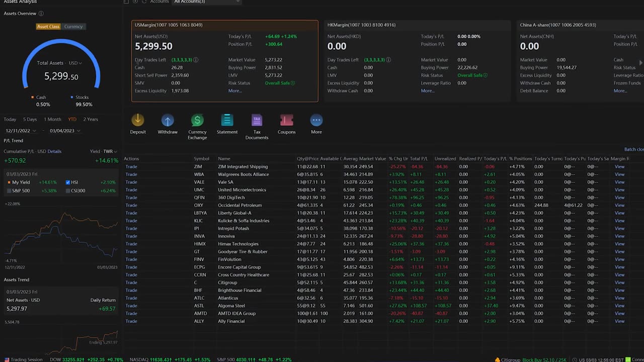Open end date 03/04/2023 dropdown

coord(64,131)
